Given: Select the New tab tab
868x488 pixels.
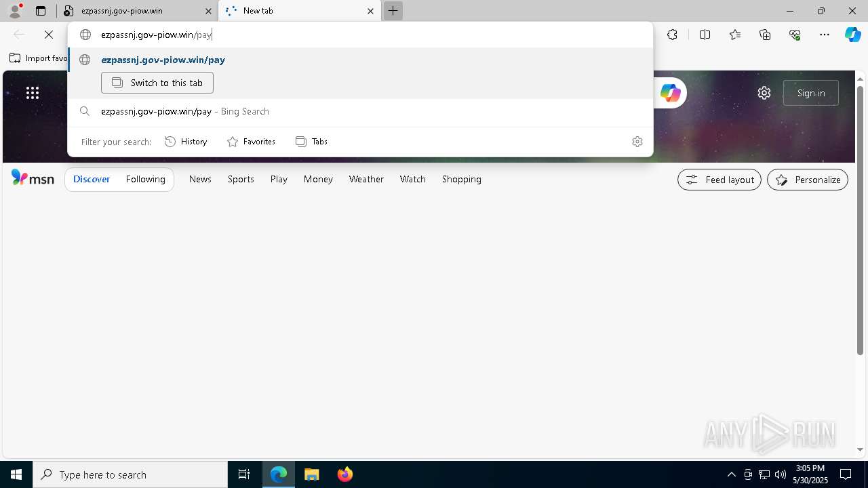Looking at the screenshot, I should pyautogui.click(x=300, y=11).
